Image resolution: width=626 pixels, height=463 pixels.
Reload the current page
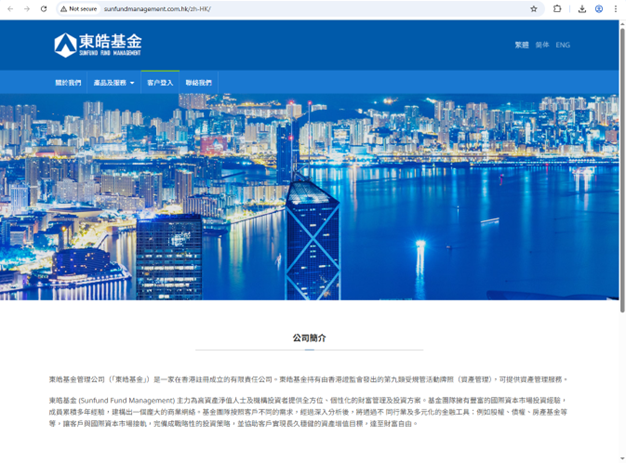coord(44,8)
